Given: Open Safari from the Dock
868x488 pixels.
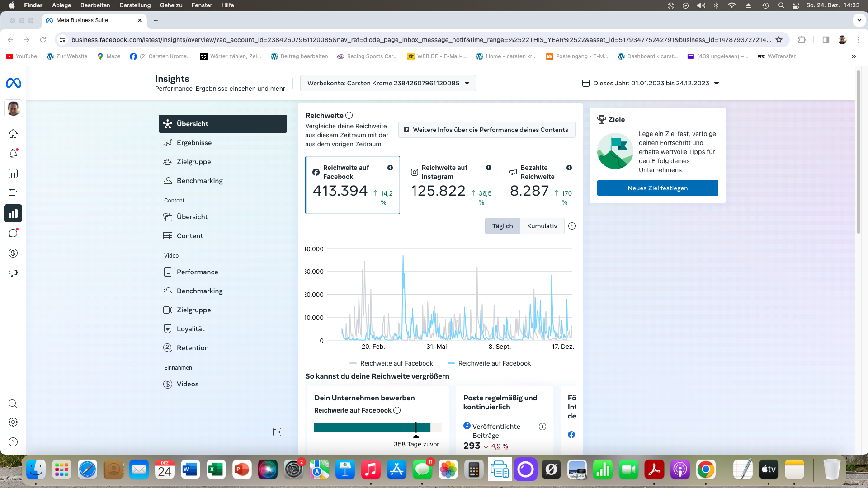Looking at the screenshot, I should (x=87, y=470).
